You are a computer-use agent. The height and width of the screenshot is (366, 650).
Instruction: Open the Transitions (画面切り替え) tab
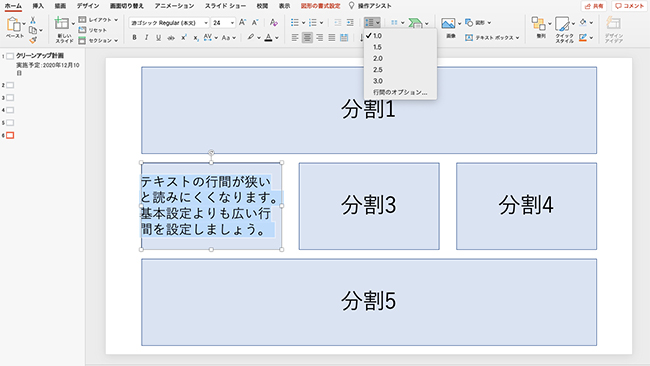click(x=126, y=6)
